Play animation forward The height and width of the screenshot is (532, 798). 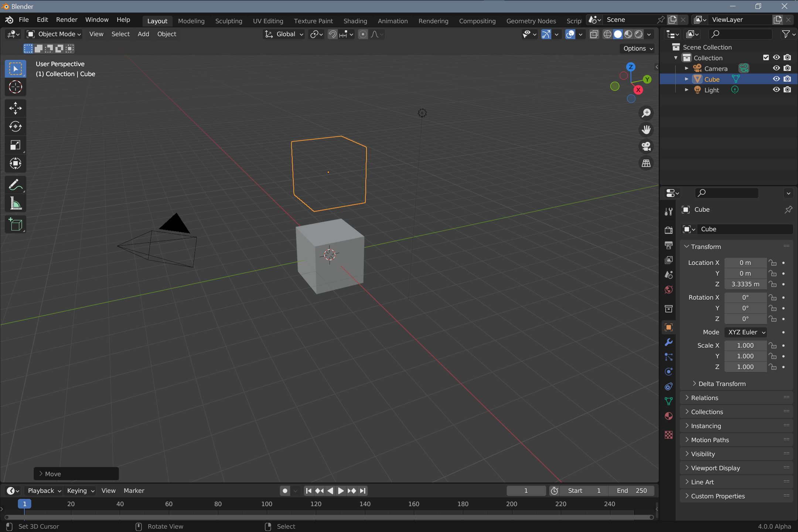tap(341, 491)
